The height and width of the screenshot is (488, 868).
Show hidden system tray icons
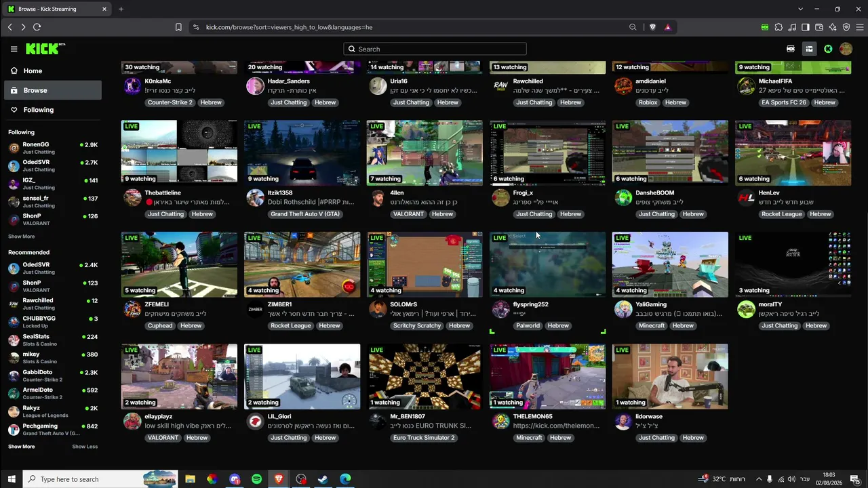[x=759, y=479]
